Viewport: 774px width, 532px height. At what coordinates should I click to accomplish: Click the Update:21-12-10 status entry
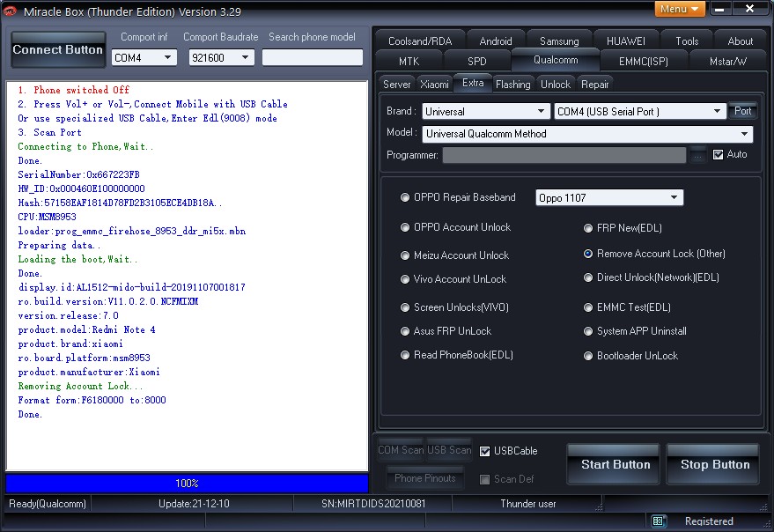point(194,504)
